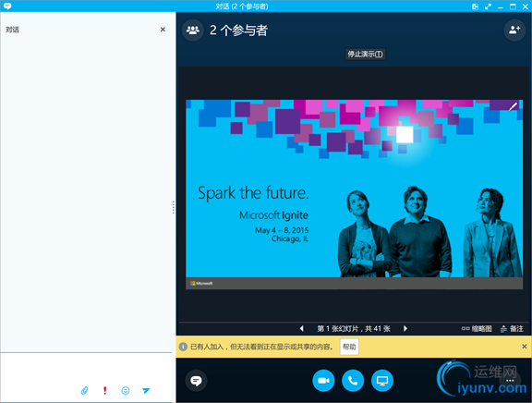
Task: Invite more people with add-participant icon
Action: pos(514,31)
